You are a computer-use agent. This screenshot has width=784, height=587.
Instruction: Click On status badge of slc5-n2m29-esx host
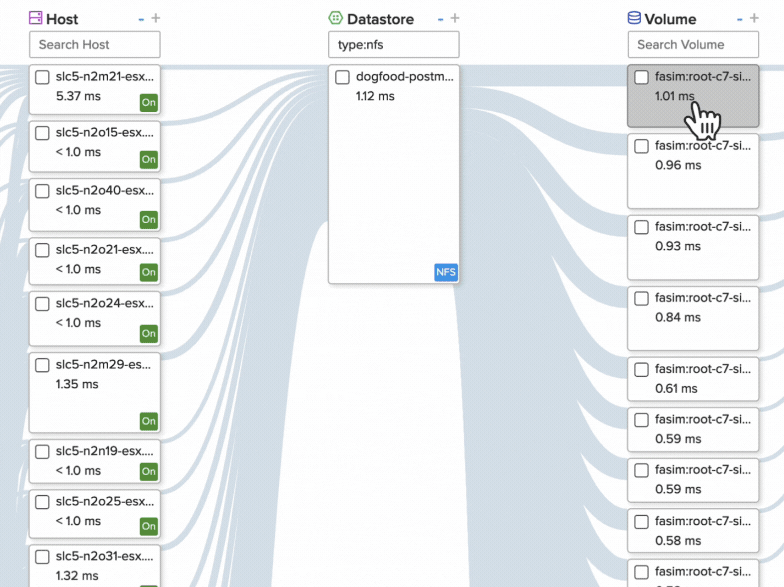[148, 422]
